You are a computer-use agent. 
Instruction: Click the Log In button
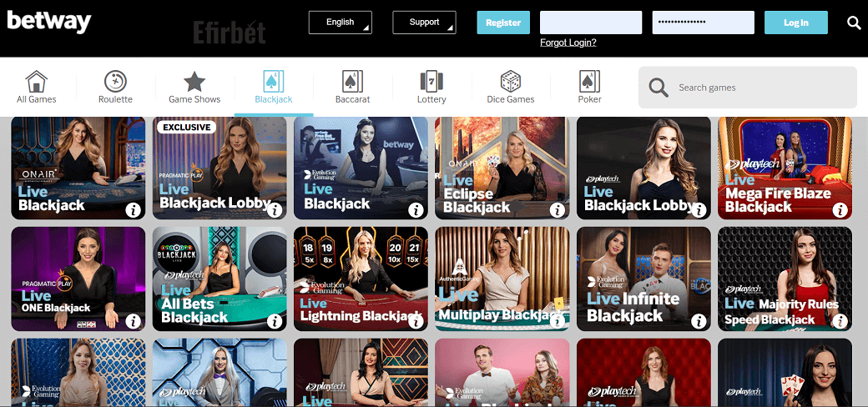(796, 23)
